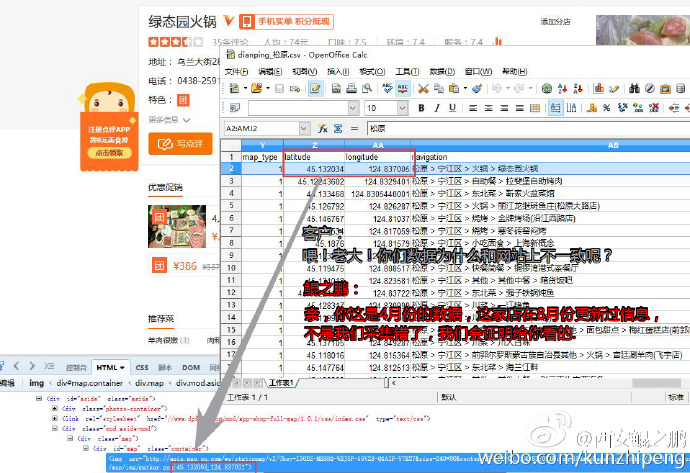Open the 编辑(E) menu in Calc
This screenshot has width=690, height=473.
coord(270,71)
